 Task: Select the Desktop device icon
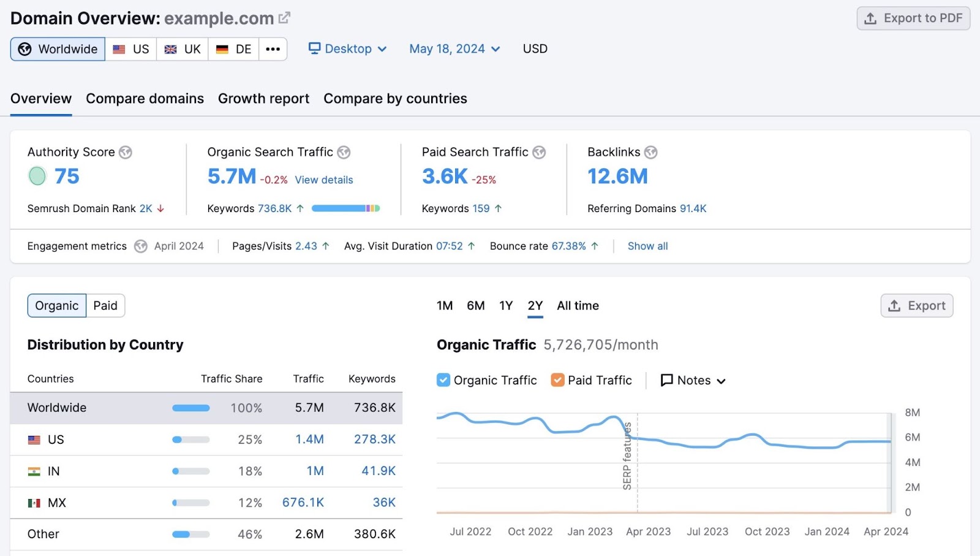click(314, 48)
